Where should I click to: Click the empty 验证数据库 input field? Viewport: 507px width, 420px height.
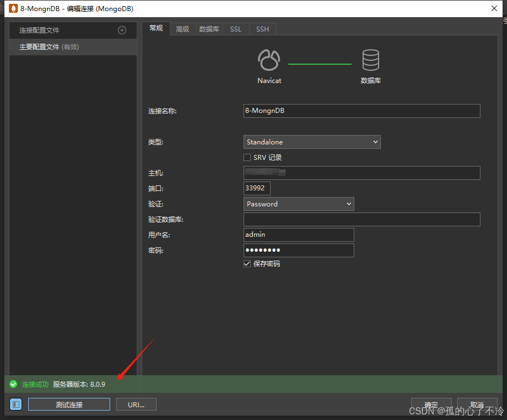point(361,220)
